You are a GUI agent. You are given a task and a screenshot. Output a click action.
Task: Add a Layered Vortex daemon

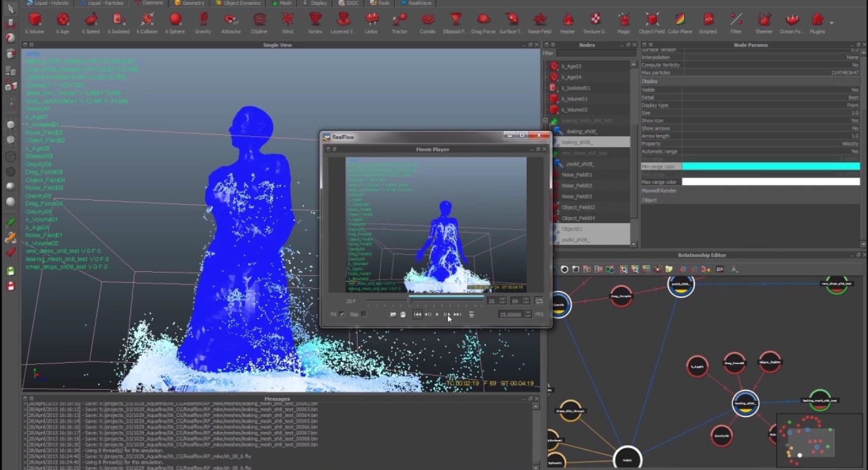[343, 23]
